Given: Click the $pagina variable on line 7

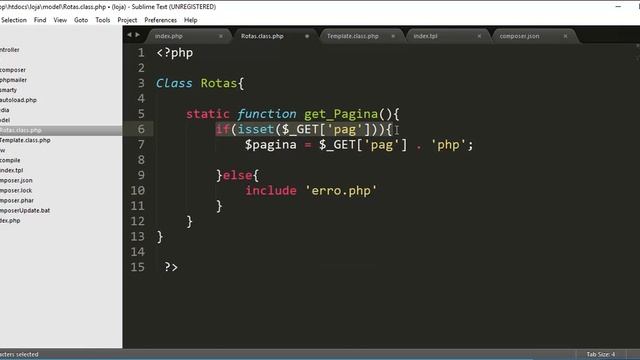Looking at the screenshot, I should tap(271, 145).
